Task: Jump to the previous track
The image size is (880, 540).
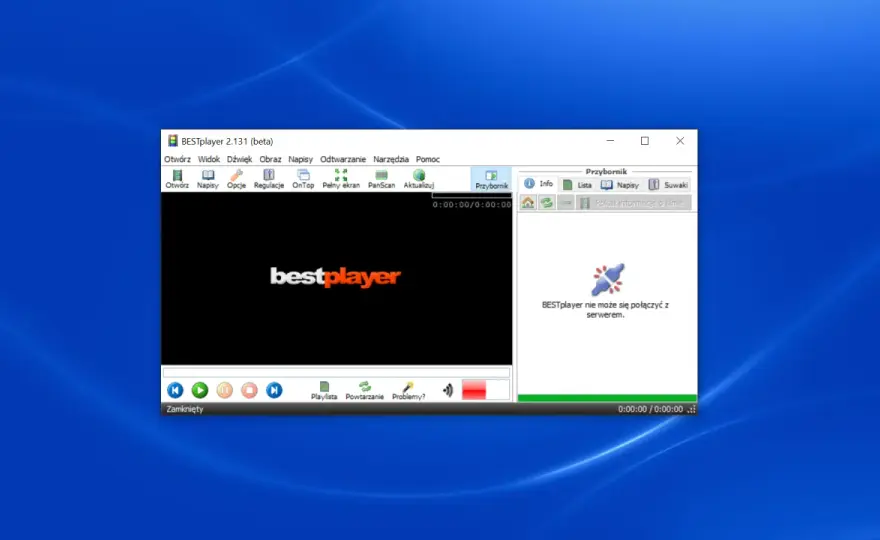Action: pyautogui.click(x=175, y=390)
